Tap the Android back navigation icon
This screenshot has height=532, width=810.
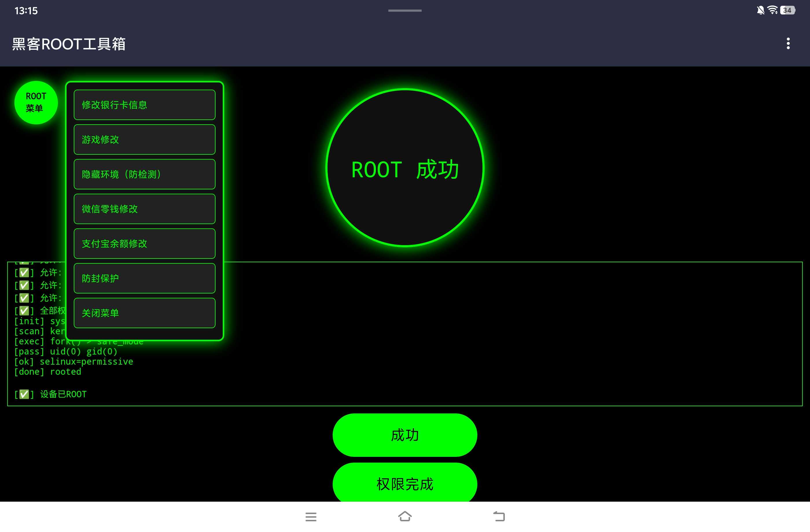click(x=499, y=516)
